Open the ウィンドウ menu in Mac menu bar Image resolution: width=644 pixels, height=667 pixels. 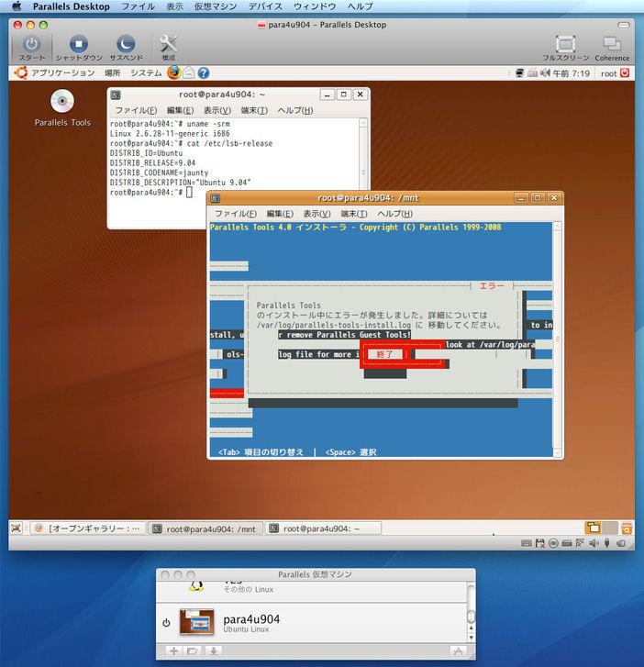315,6
